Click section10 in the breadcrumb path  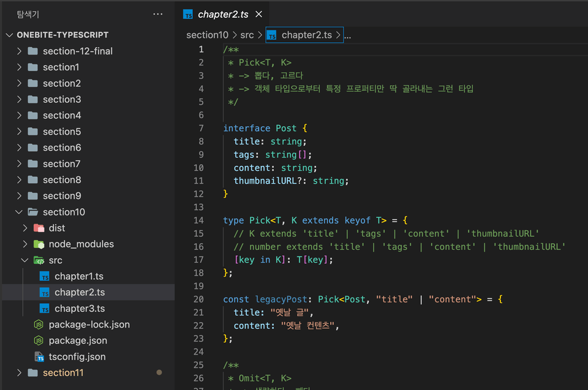tap(207, 36)
